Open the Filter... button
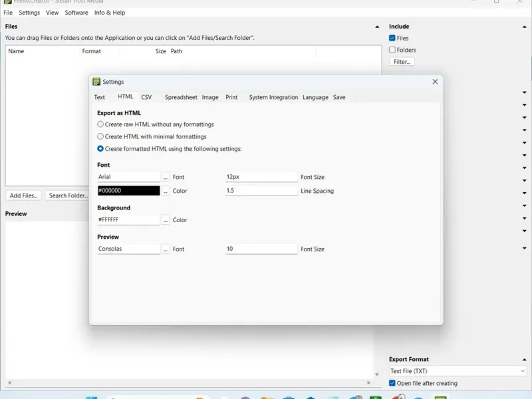Viewport: 532px width, 399px height. [402, 62]
